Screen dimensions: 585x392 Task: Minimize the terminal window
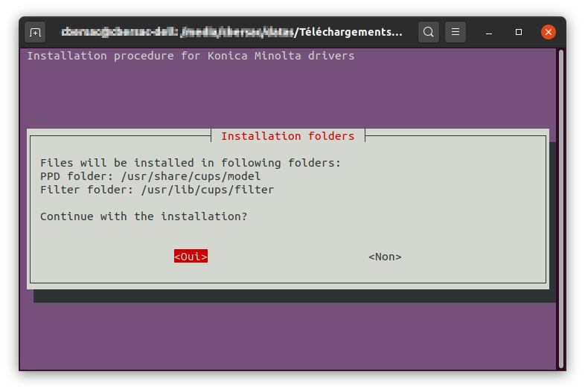tap(490, 32)
